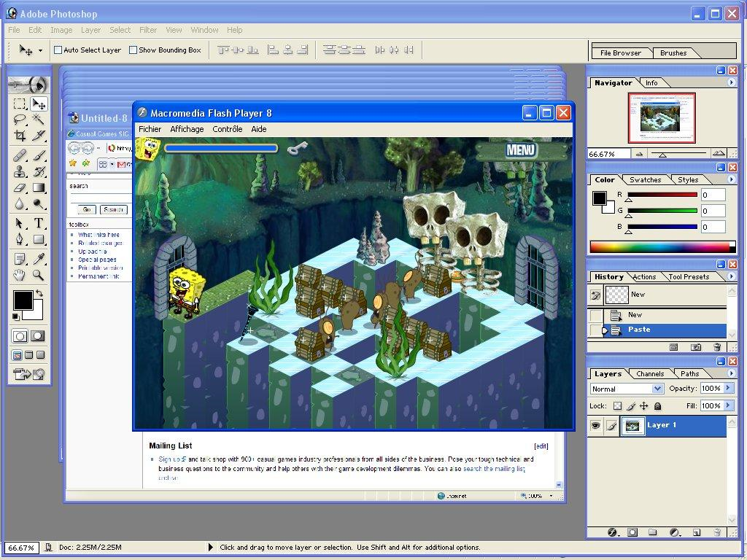The width and height of the screenshot is (747, 560).
Task: Hide Layer 1 using eye icon
Action: point(595,426)
